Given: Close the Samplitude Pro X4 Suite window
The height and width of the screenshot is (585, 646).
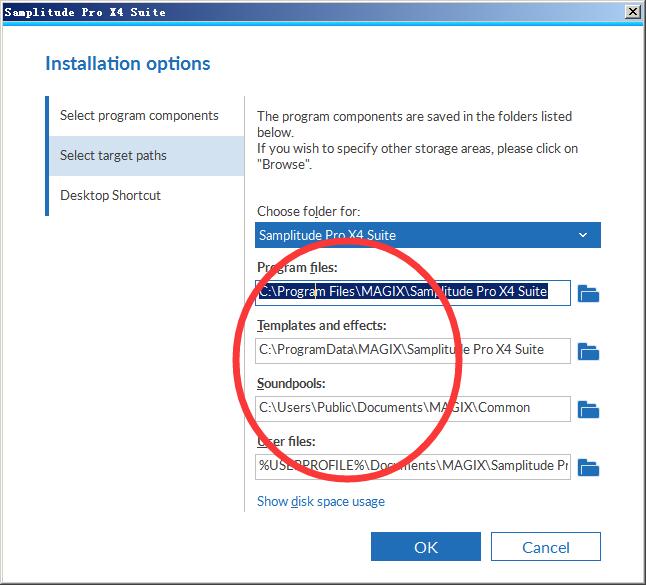Looking at the screenshot, I should click(x=633, y=12).
